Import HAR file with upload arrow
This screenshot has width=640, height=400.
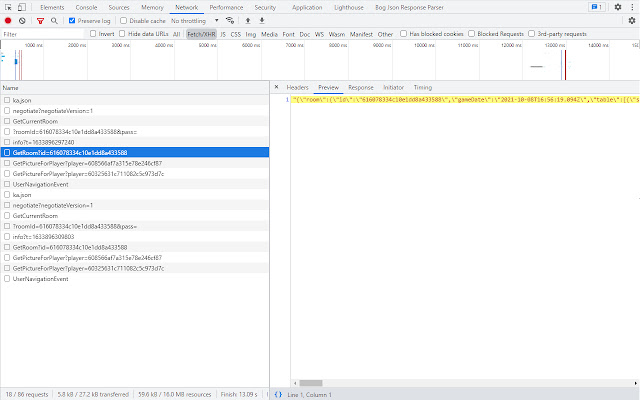pyautogui.click(x=248, y=20)
